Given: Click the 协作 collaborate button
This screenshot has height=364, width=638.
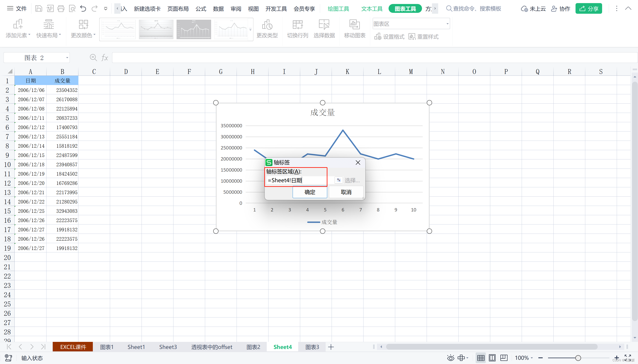Looking at the screenshot, I should (x=560, y=9).
